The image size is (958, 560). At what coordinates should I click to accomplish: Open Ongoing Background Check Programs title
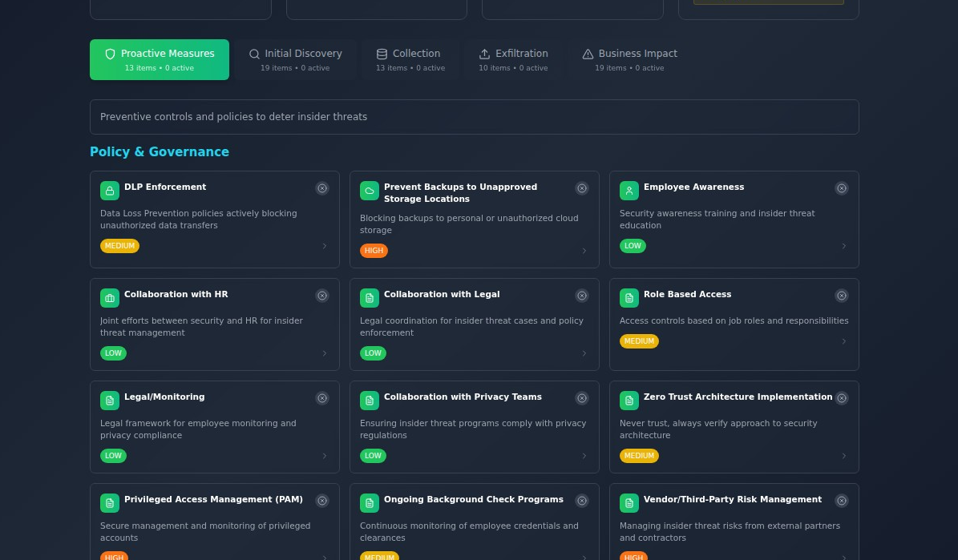point(473,500)
